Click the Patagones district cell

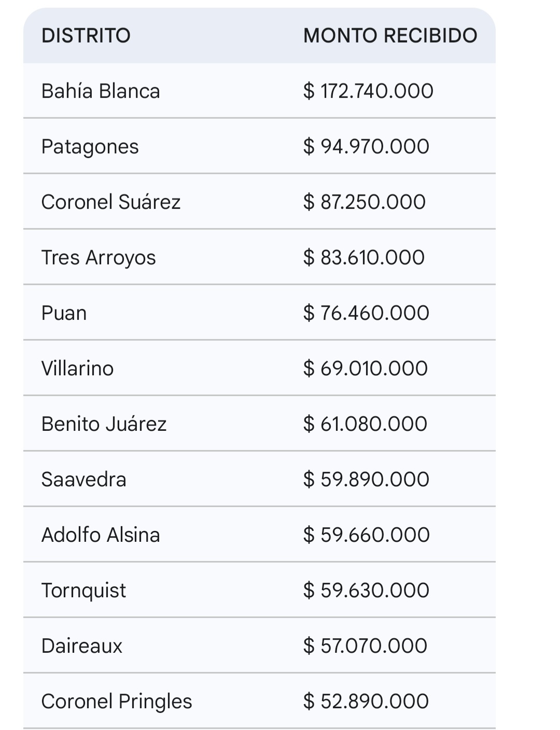point(90,147)
